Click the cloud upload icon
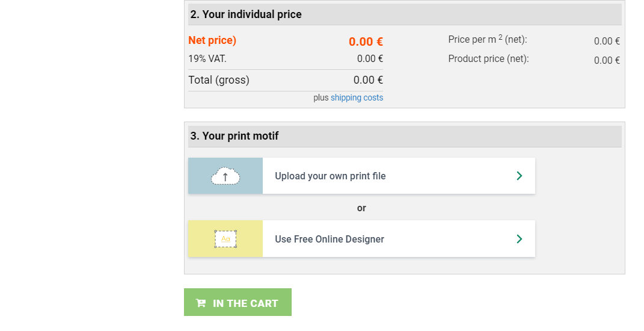Screen dimensions: 644x331 [x=225, y=176]
